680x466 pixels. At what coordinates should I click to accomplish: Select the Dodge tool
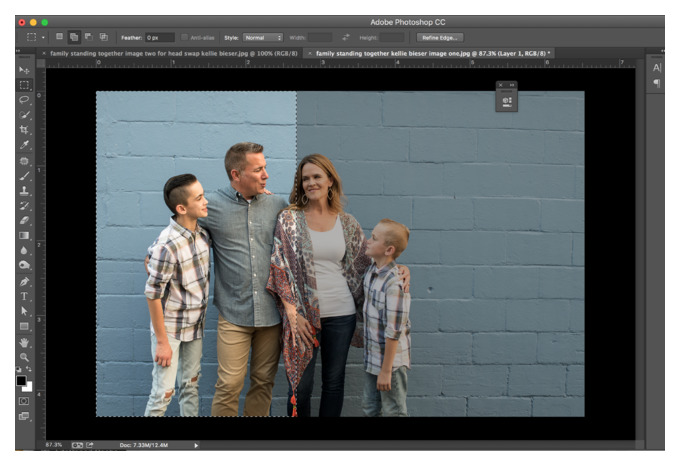point(24,265)
